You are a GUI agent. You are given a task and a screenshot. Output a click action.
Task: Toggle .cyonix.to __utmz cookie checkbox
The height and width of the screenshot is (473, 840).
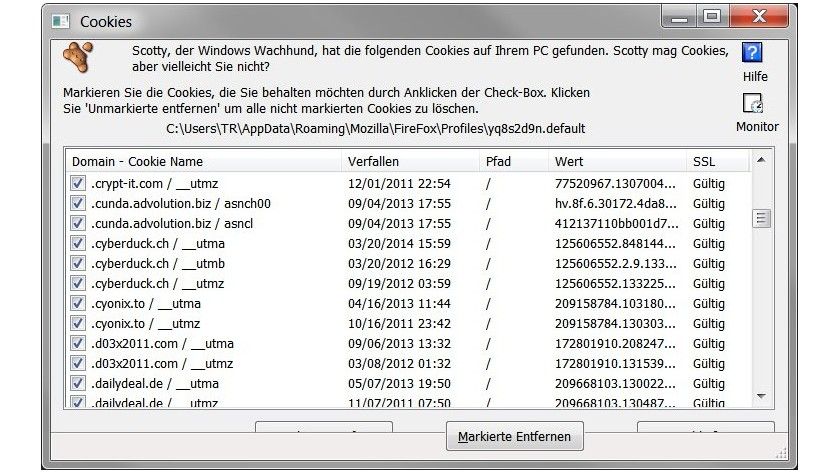[78, 323]
